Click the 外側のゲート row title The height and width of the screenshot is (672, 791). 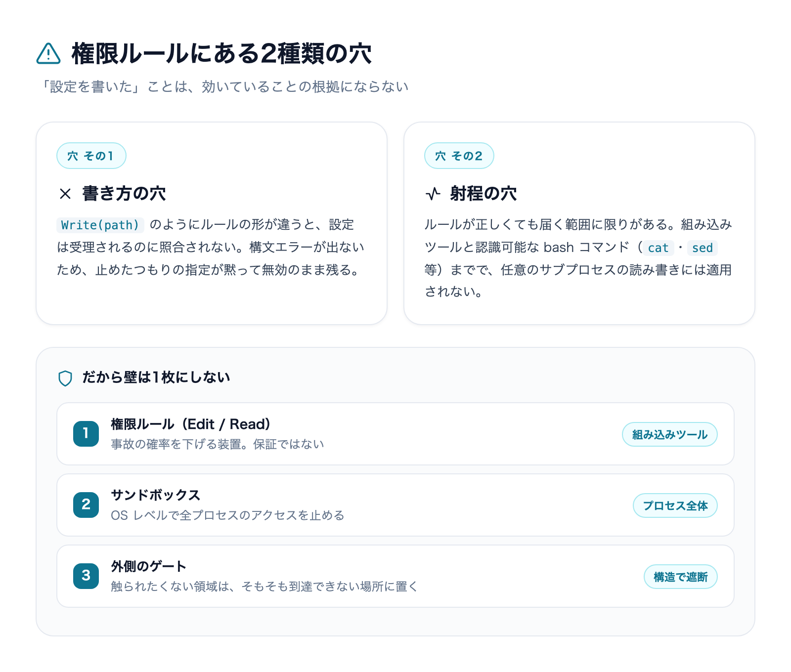(149, 566)
